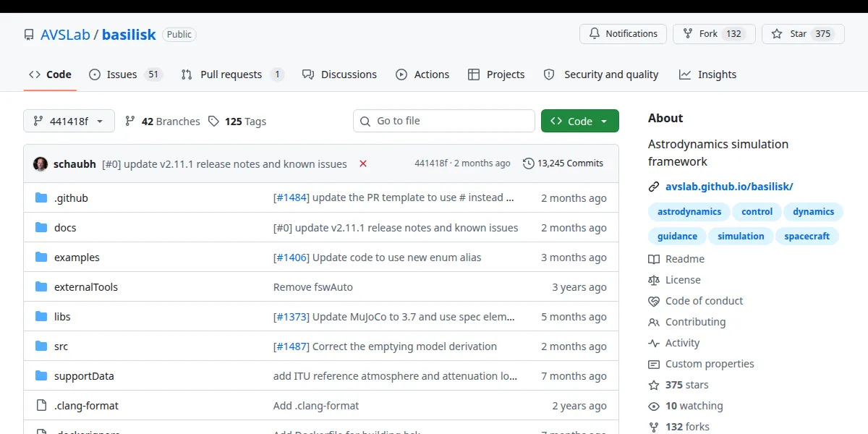Screen dimensions: 868x434
Task: Click the link icon beside avslab.github.io
Action: tap(654, 187)
